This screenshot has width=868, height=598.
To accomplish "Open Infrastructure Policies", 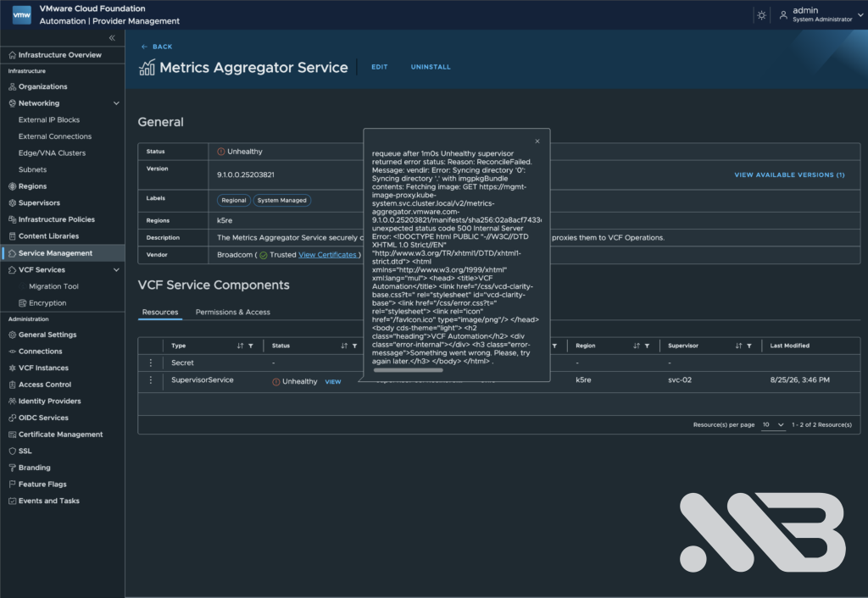I will coord(57,219).
